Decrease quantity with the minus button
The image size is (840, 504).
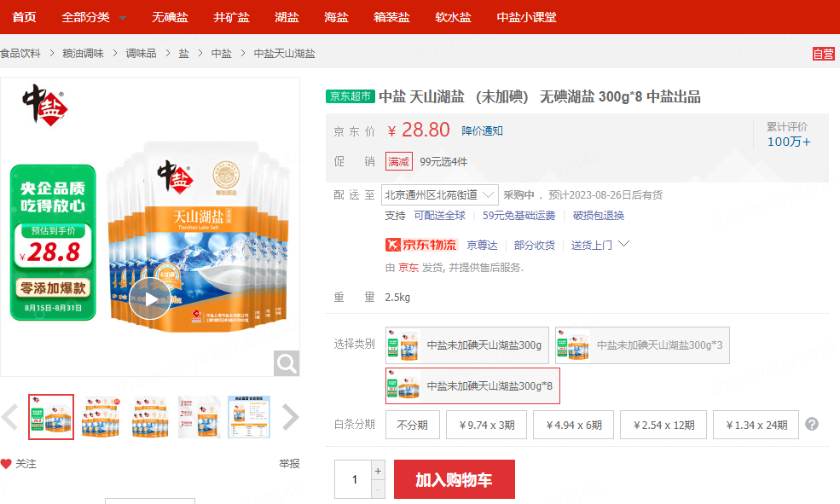[379, 490]
